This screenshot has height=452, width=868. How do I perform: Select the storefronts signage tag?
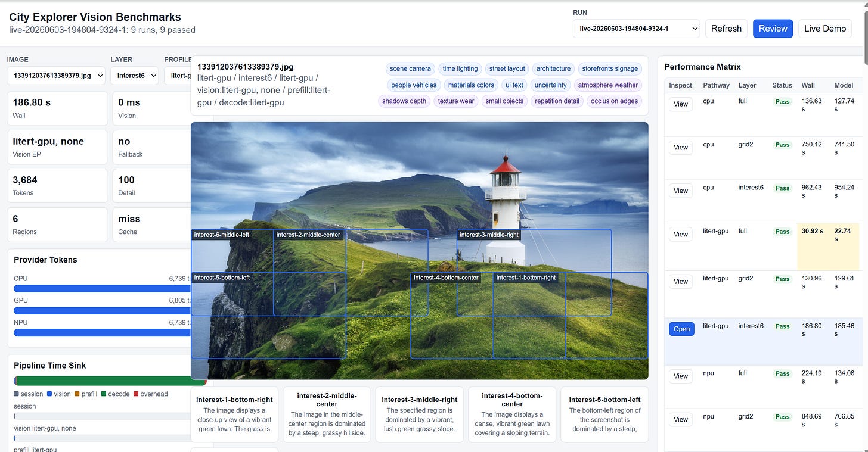coord(610,68)
